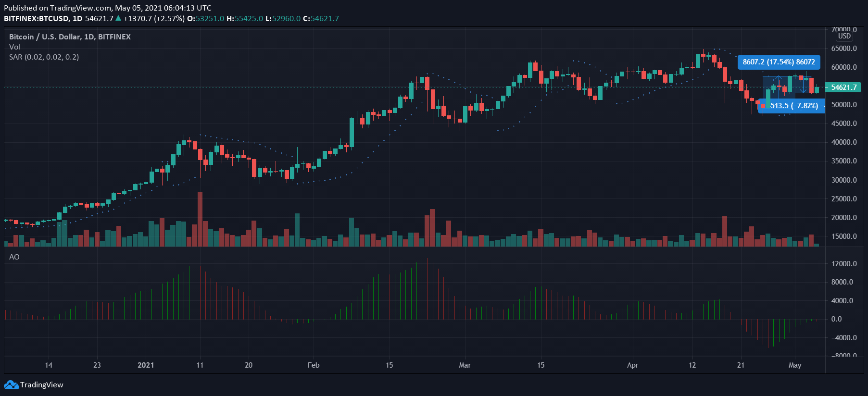Click the 15000.0 price axis label
The width and height of the screenshot is (868, 396).
(x=844, y=236)
